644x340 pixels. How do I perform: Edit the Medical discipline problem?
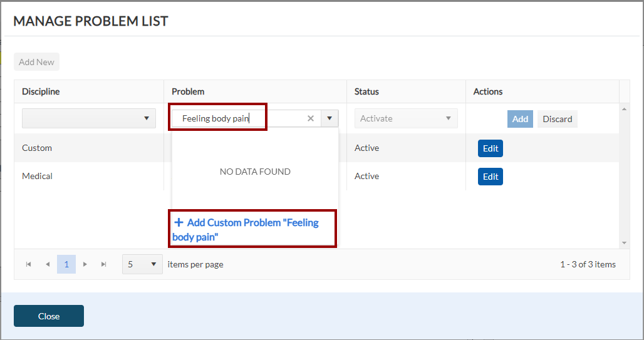(491, 177)
